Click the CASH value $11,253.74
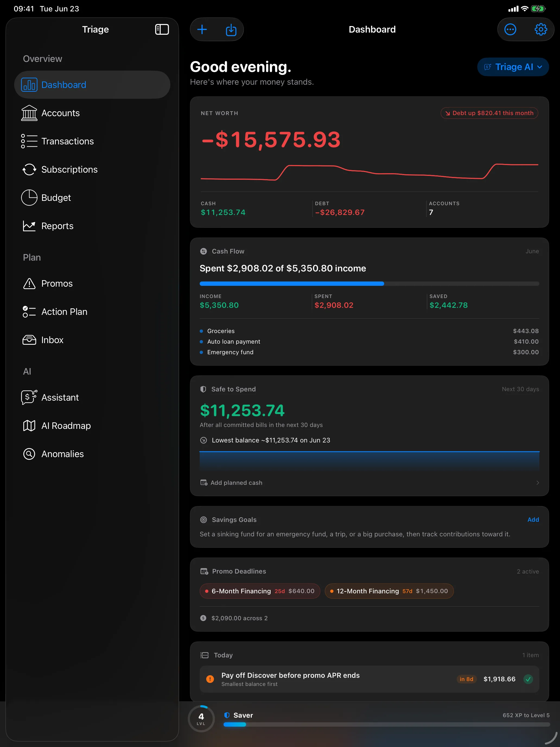The width and height of the screenshot is (560, 747). tap(223, 213)
